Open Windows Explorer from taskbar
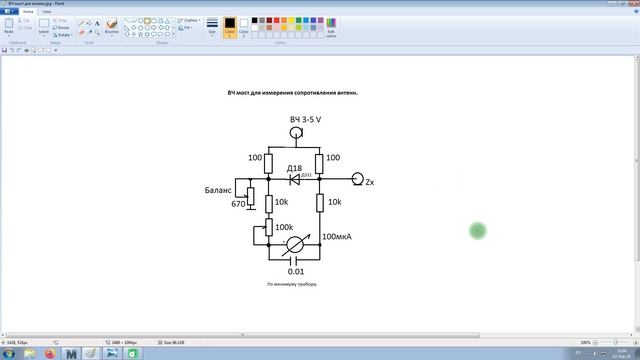Viewport: 640px width, 360px height. 29,353
